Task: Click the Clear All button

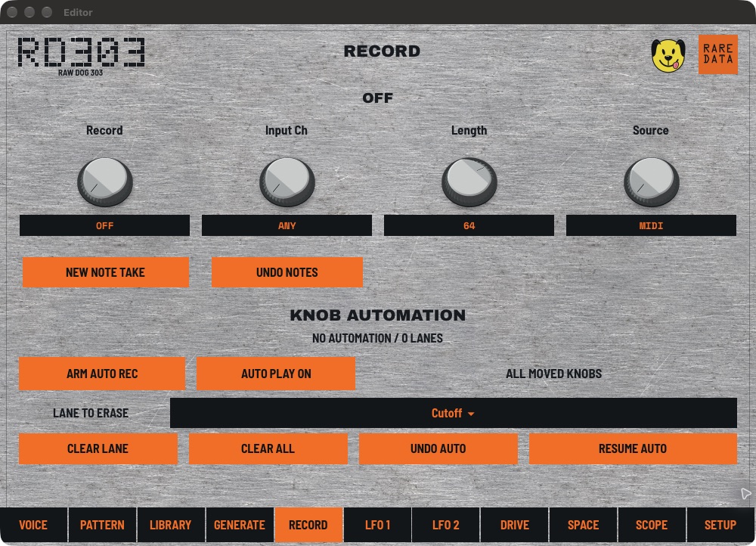Action: click(x=268, y=448)
